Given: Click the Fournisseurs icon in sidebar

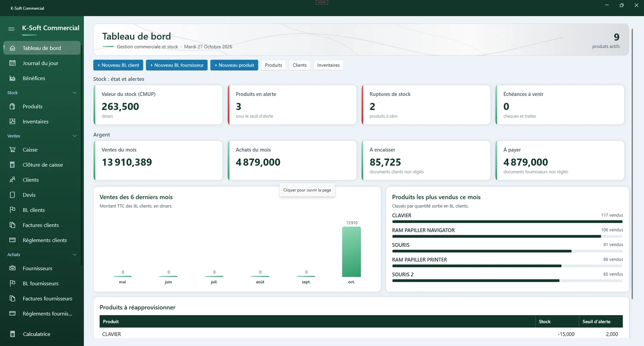Looking at the screenshot, I should pyautogui.click(x=12, y=268).
